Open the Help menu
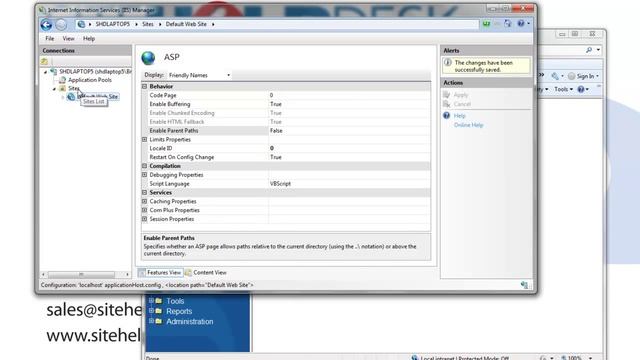 point(89,38)
